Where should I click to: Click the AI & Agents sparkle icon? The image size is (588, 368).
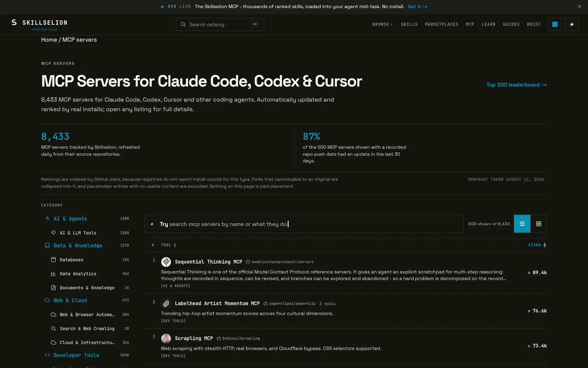pyautogui.click(x=47, y=219)
